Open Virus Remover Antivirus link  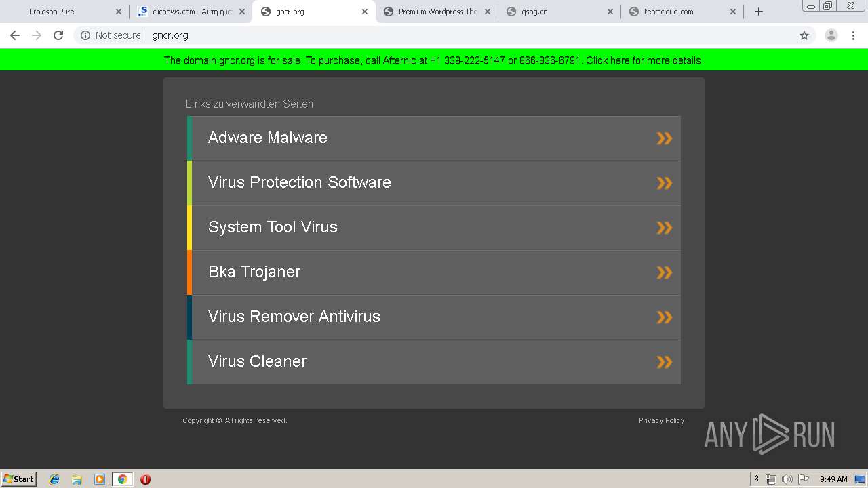[434, 317]
